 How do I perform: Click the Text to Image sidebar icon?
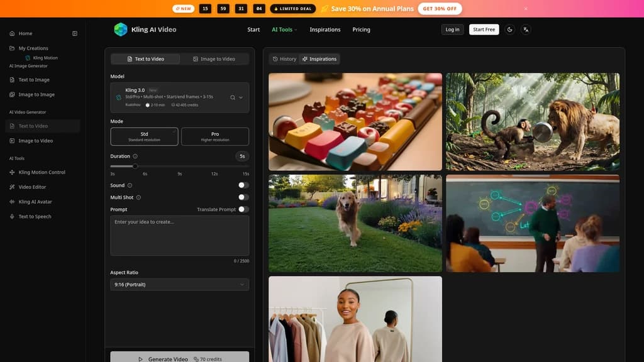pyautogui.click(x=12, y=80)
